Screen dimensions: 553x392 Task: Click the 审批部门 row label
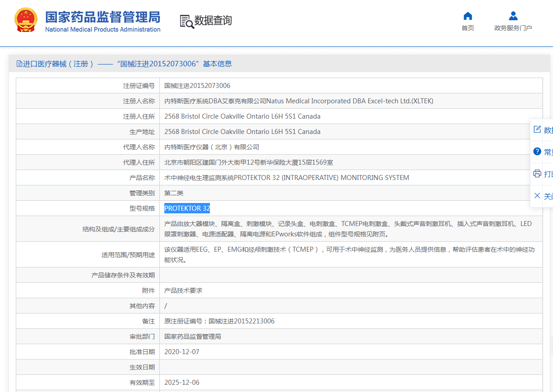(x=142, y=337)
